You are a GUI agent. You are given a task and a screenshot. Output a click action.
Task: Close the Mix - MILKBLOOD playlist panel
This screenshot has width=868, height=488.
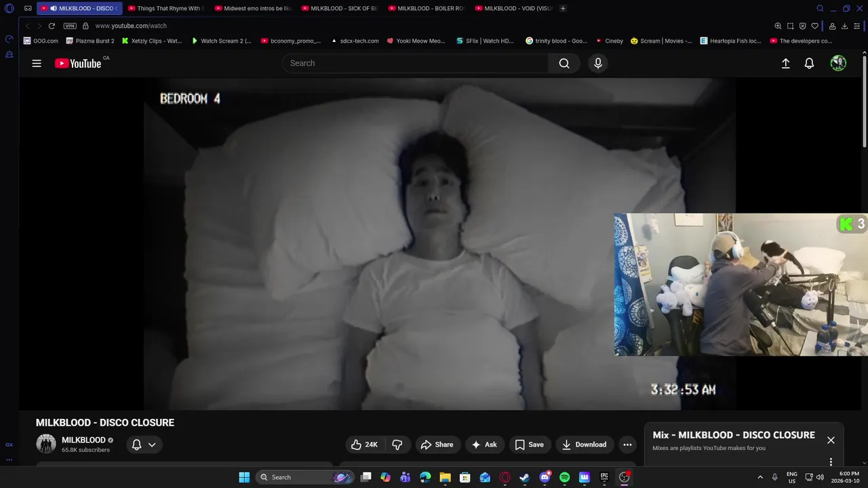pos(831,440)
